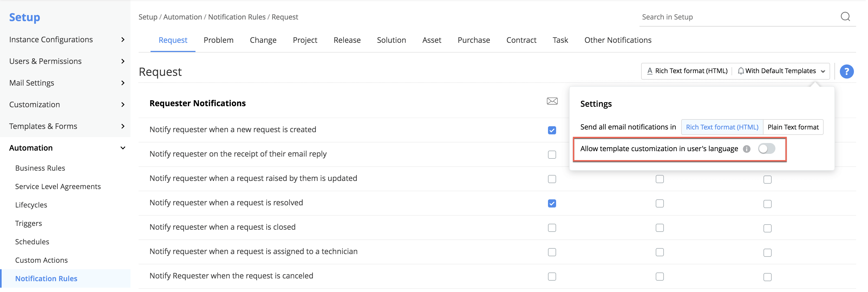Click the info icon beside template customization

(x=747, y=149)
